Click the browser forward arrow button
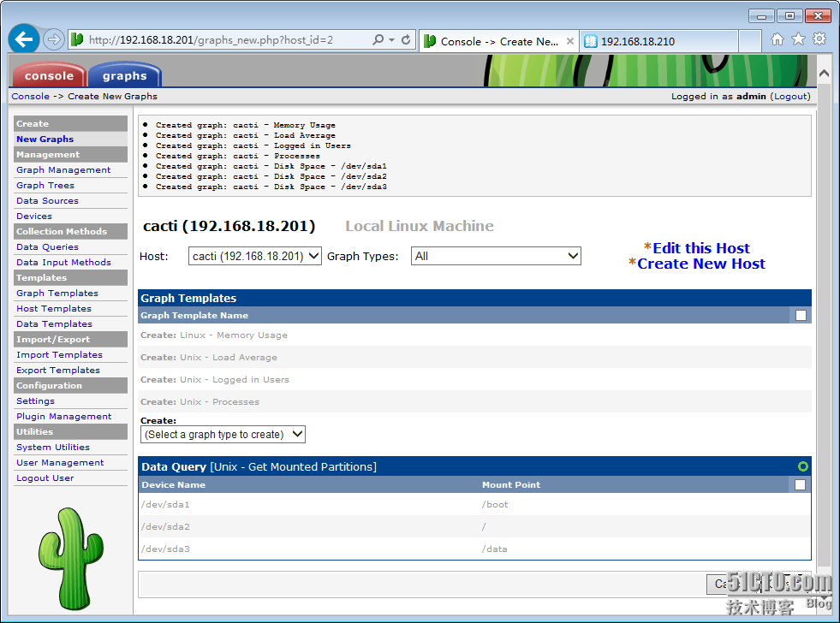Image resolution: width=840 pixels, height=623 pixels. 54,39
